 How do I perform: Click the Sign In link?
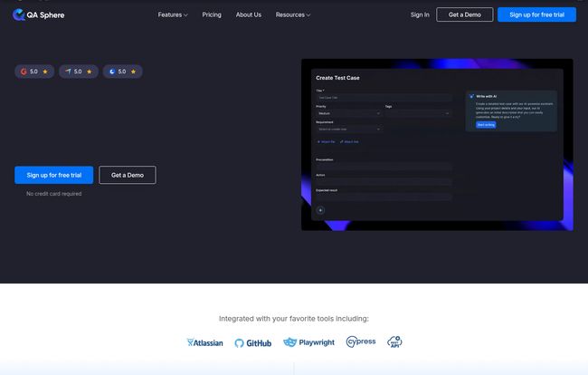420,14
